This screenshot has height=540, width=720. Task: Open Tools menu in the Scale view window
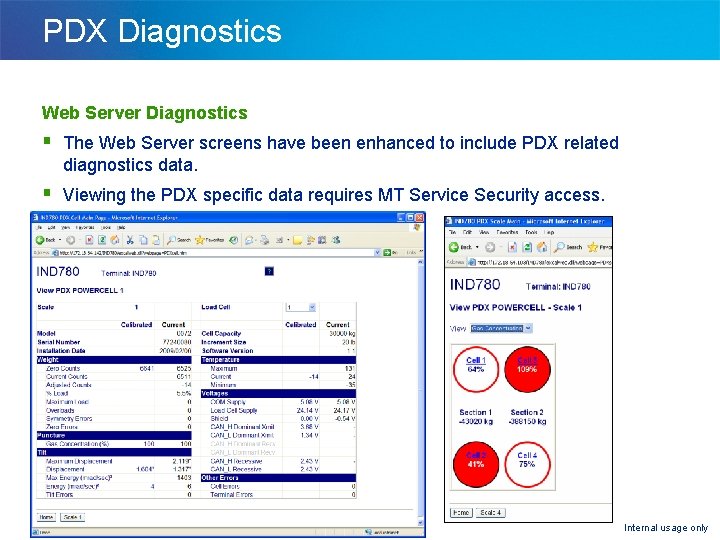531,232
